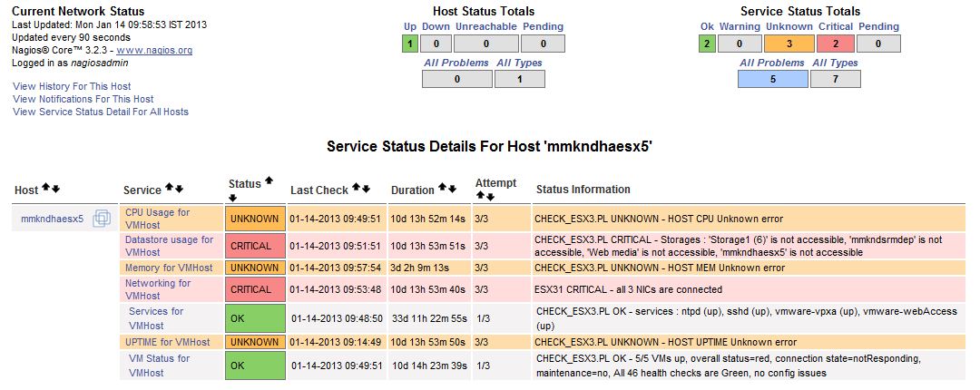The height and width of the screenshot is (390, 980).
Task: Sort Service column descending with down arrow
Action: [x=179, y=189]
